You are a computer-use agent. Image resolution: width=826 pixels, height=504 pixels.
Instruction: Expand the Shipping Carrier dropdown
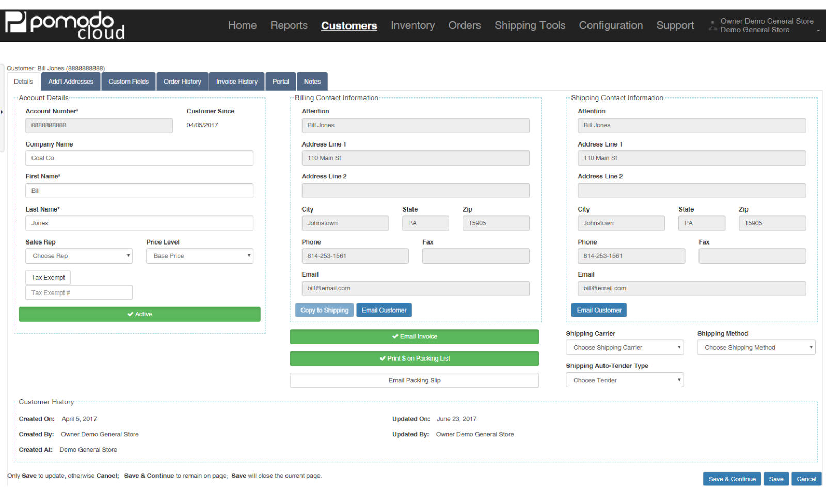pos(624,348)
